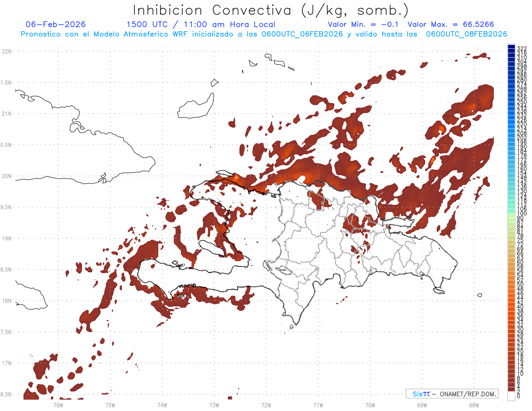The image size is (532, 411).
Task: Click the '17N' latitude label
Action: (7, 364)
